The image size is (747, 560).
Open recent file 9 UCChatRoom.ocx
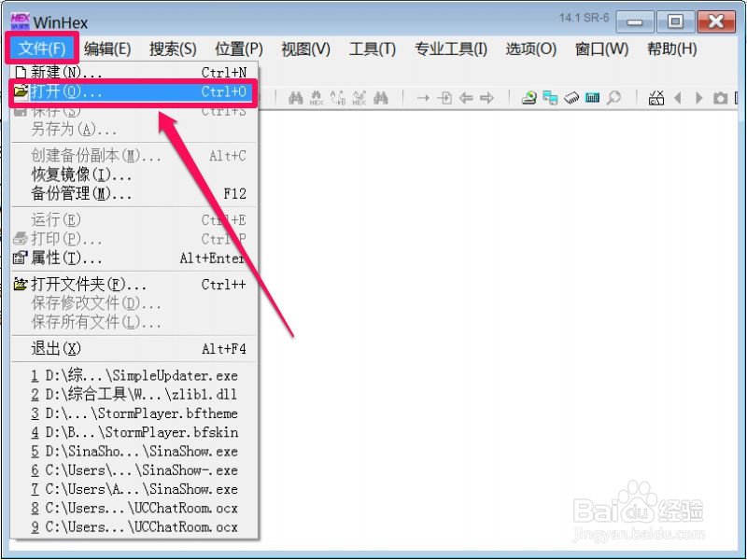pos(134,527)
